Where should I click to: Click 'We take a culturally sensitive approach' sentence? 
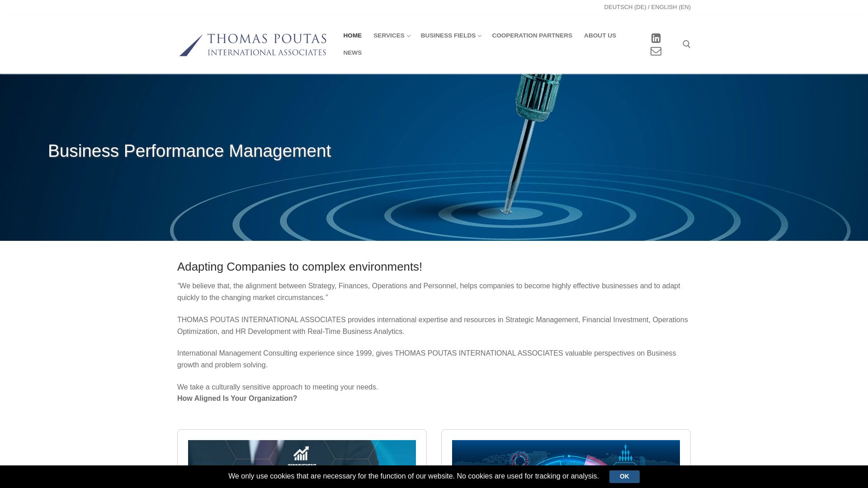tap(278, 387)
